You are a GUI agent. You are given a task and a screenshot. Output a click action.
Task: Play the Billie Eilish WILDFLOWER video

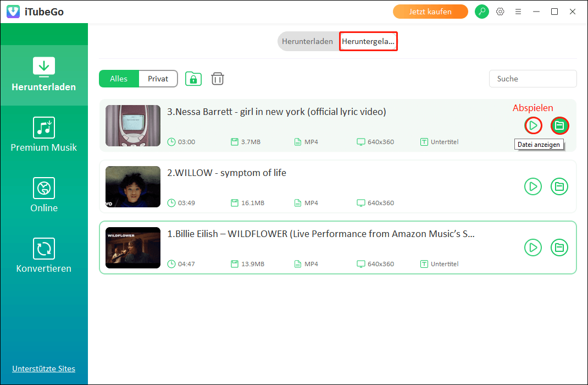coord(533,248)
